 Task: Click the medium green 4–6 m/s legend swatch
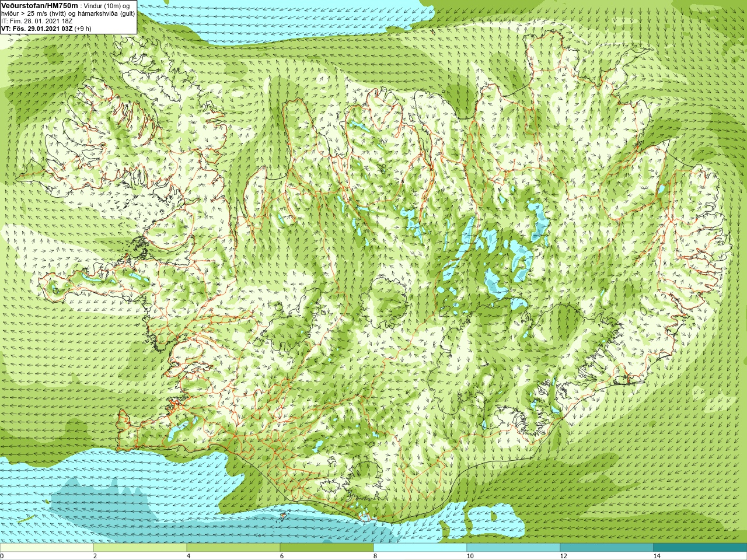(x=233, y=548)
